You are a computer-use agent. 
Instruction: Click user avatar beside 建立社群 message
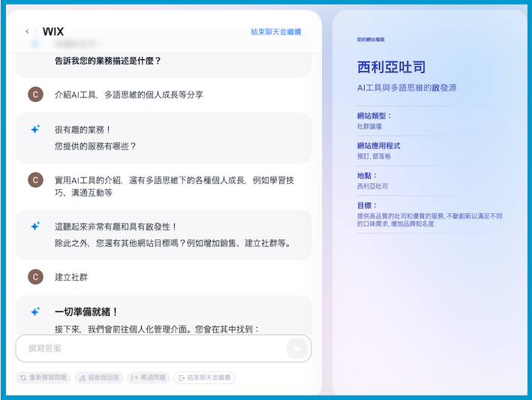[x=35, y=277]
